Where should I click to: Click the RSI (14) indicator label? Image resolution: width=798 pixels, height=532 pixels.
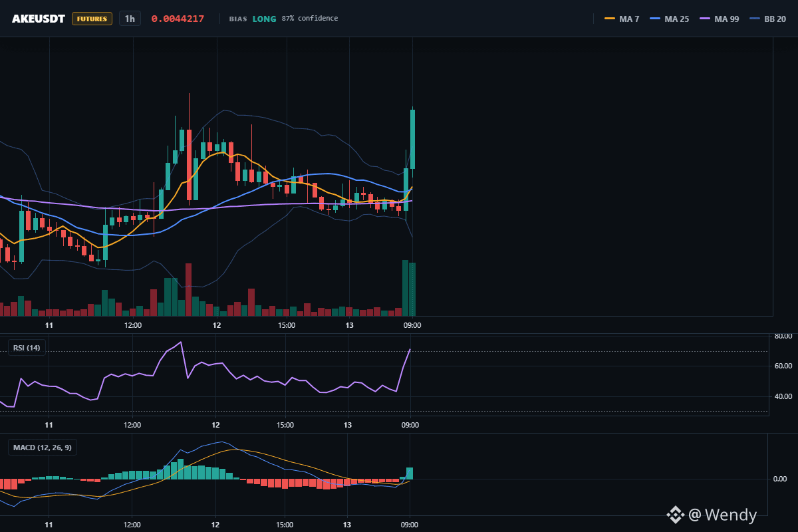[27, 347]
